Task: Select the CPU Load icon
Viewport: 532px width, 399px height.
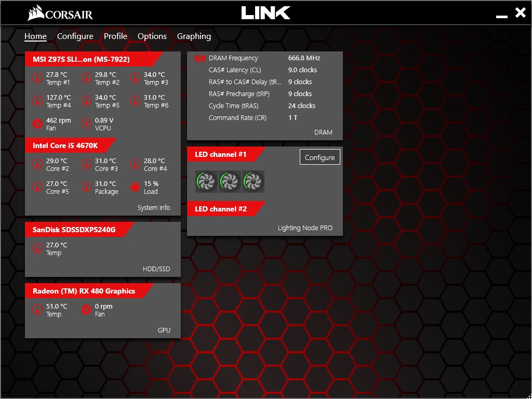Action: [x=135, y=187]
